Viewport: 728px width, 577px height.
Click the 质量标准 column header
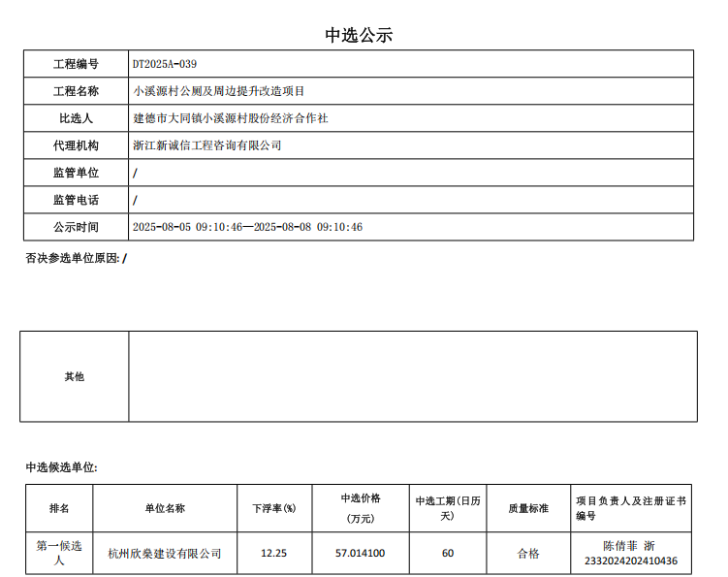[528, 508]
